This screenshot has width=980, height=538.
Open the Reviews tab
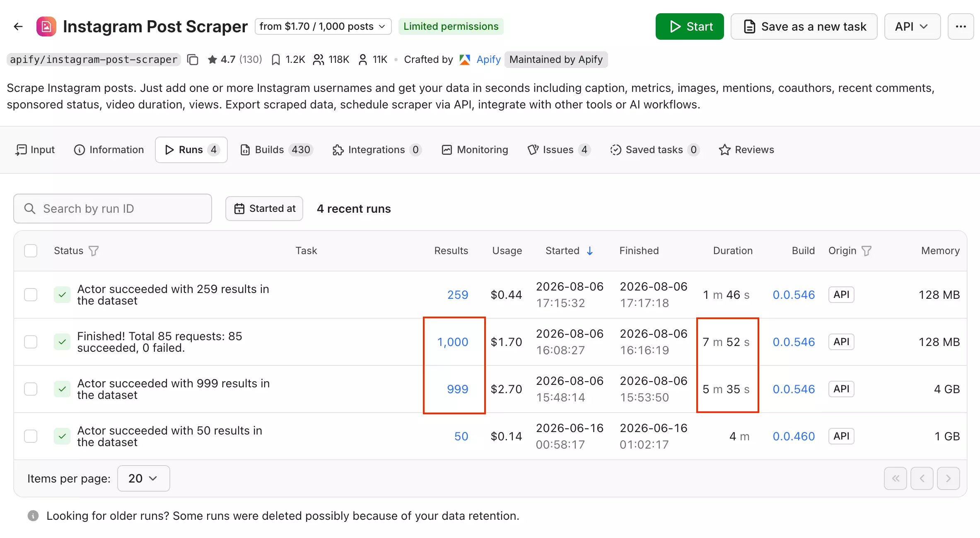click(746, 150)
